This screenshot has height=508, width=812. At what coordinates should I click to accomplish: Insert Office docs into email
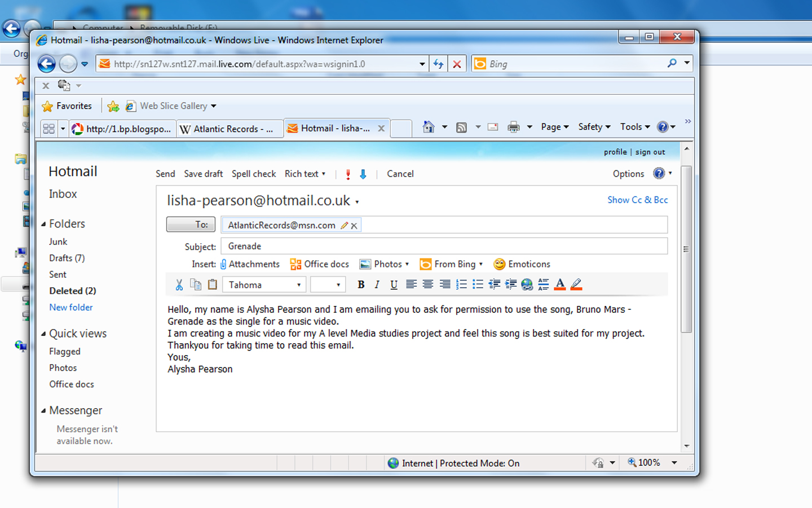(x=319, y=264)
